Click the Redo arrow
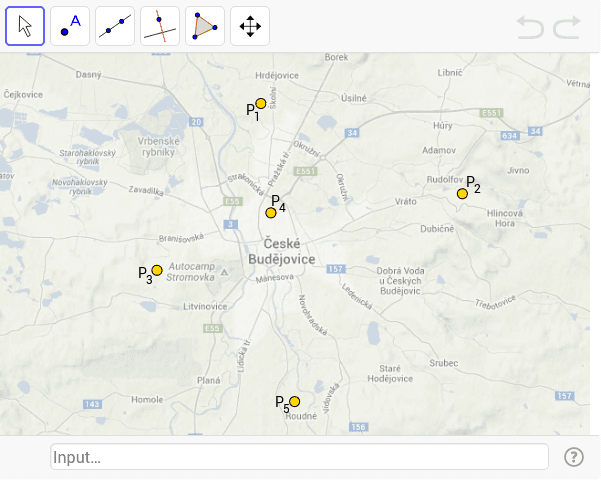The height and width of the screenshot is (480, 601). [x=567, y=27]
